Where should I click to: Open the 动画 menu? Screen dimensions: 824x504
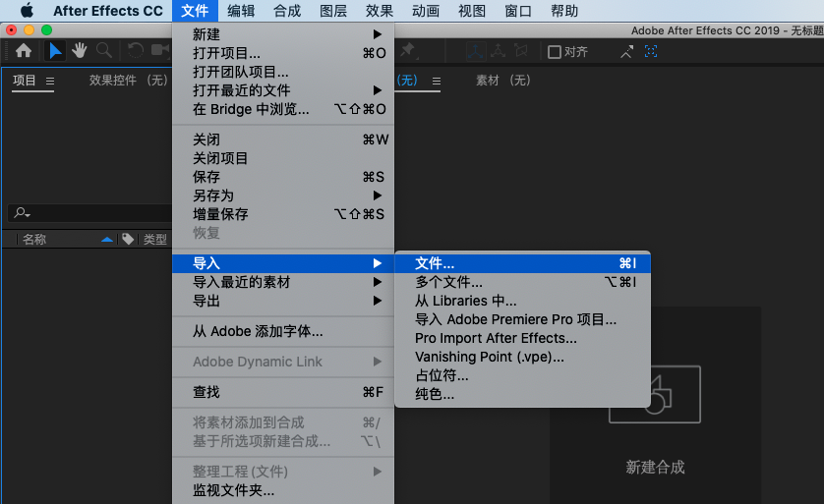426,11
